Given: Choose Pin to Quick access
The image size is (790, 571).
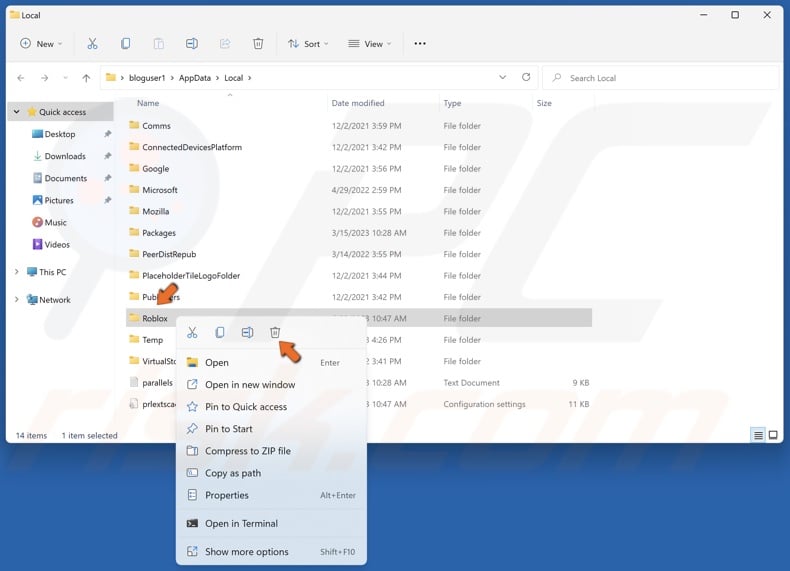Looking at the screenshot, I should click(271, 407).
